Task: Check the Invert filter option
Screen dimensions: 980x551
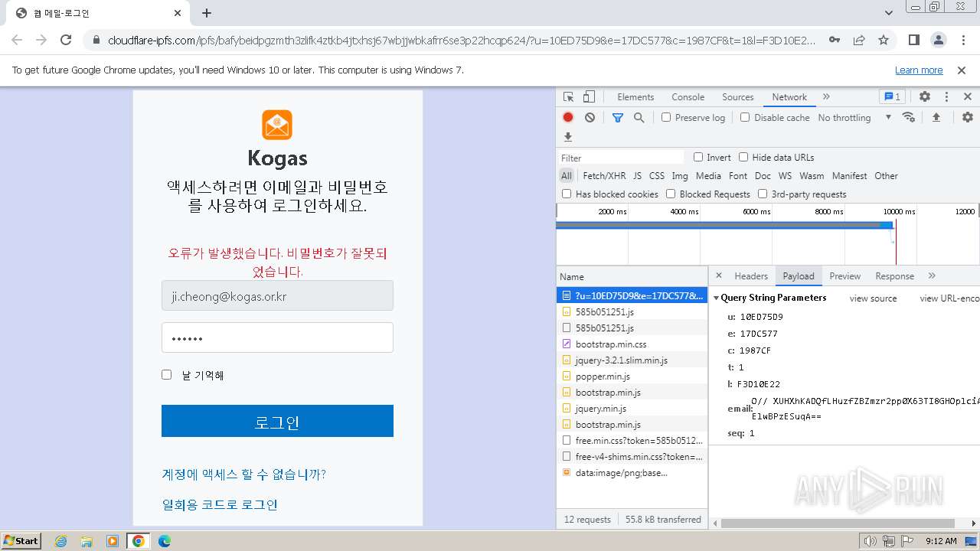Action: click(x=698, y=157)
